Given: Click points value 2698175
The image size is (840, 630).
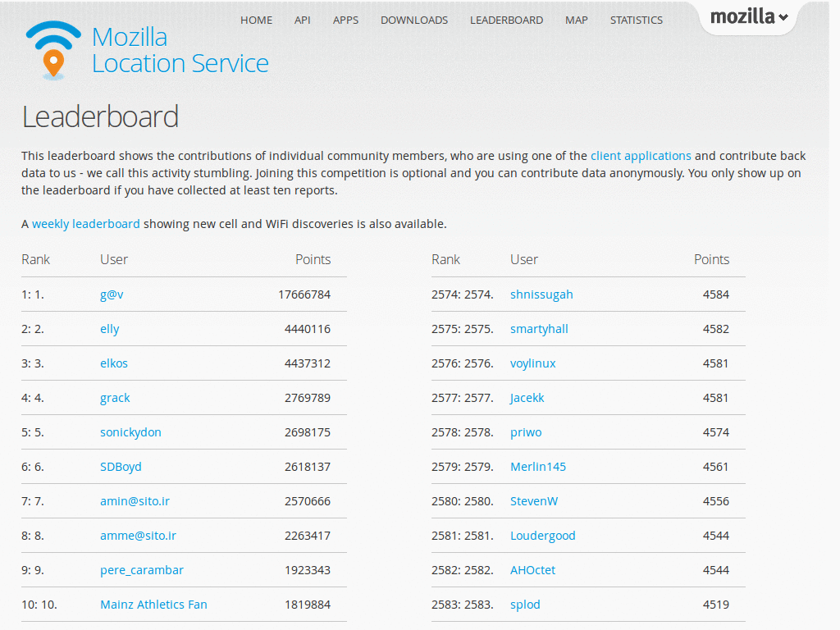Looking at the screenshot, I should point(308,432).
